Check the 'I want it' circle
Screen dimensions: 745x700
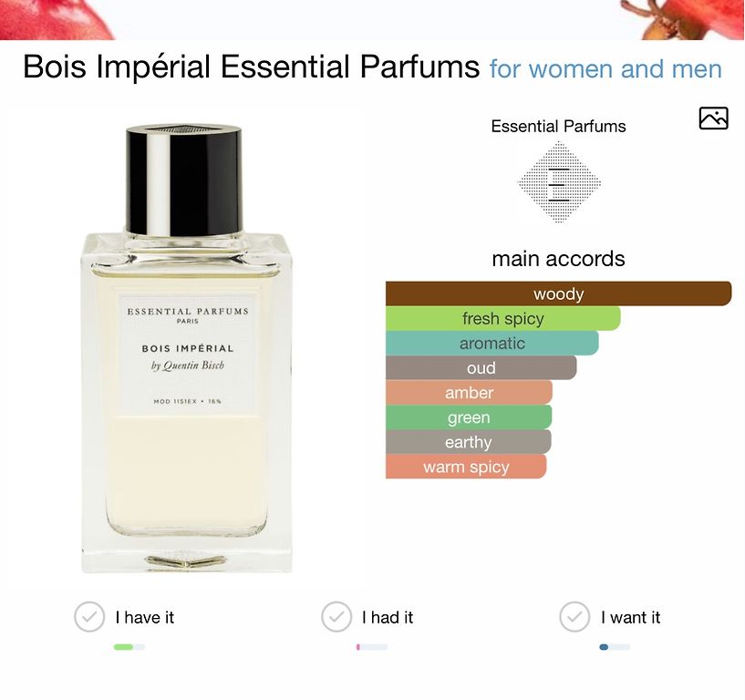point(574,617)
